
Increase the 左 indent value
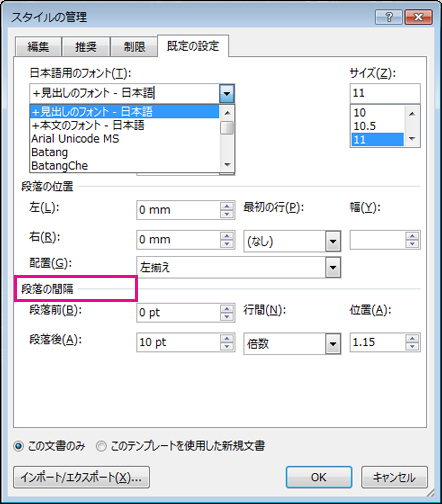click(227, 206)
